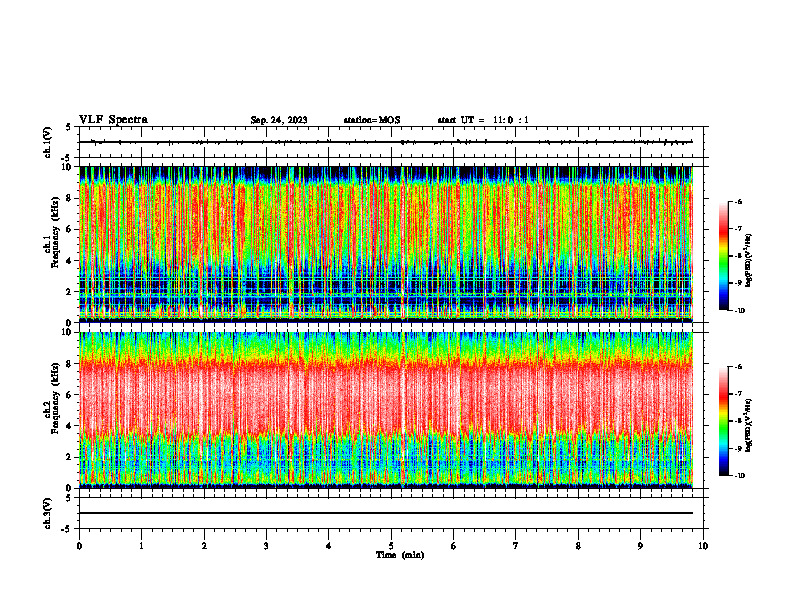Click the ch.1 spectrogram color bar
This screenshot has width=792, height=612.
point(723,256)
